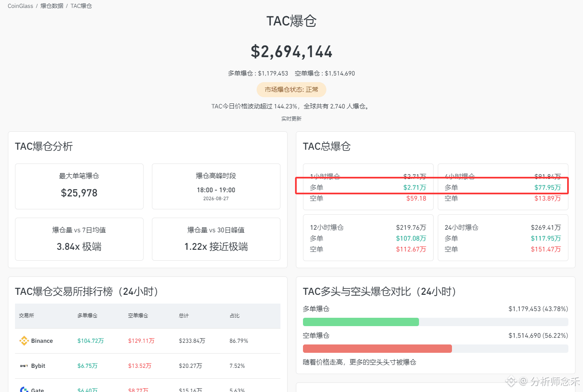
Task: Click the 24-hour long value $117.95万
Action: tap(546, 239)
